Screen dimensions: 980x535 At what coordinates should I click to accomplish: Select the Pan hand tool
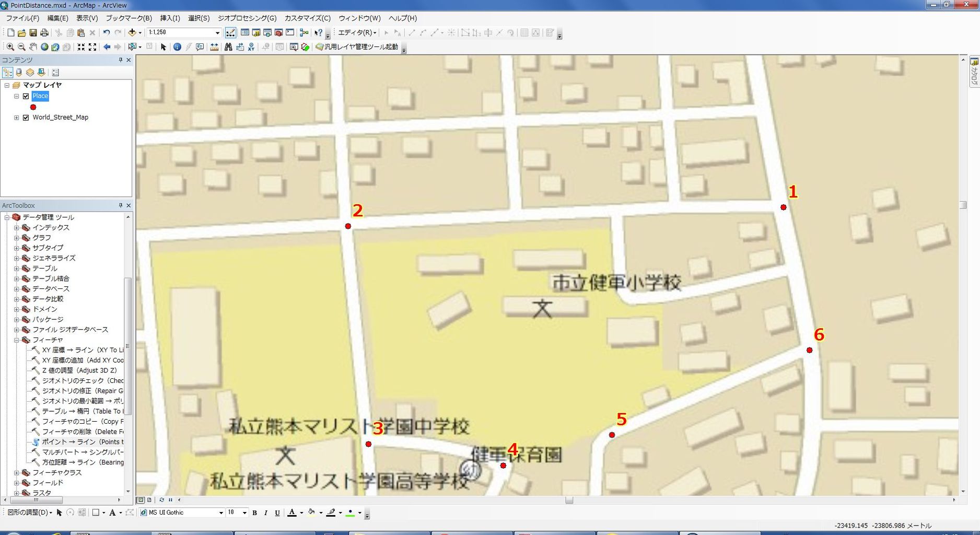pyautogui.click(x=33, y=47)
